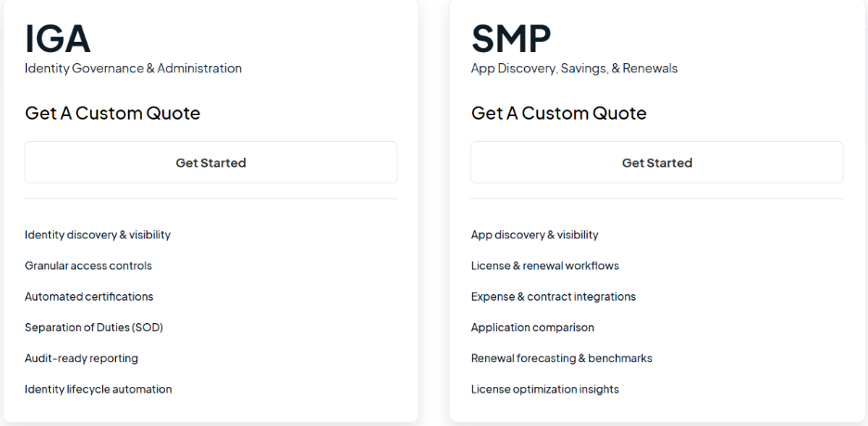Click the SMP Get A Custom Quote heading
Screen dimensions: 868x426
558,113
